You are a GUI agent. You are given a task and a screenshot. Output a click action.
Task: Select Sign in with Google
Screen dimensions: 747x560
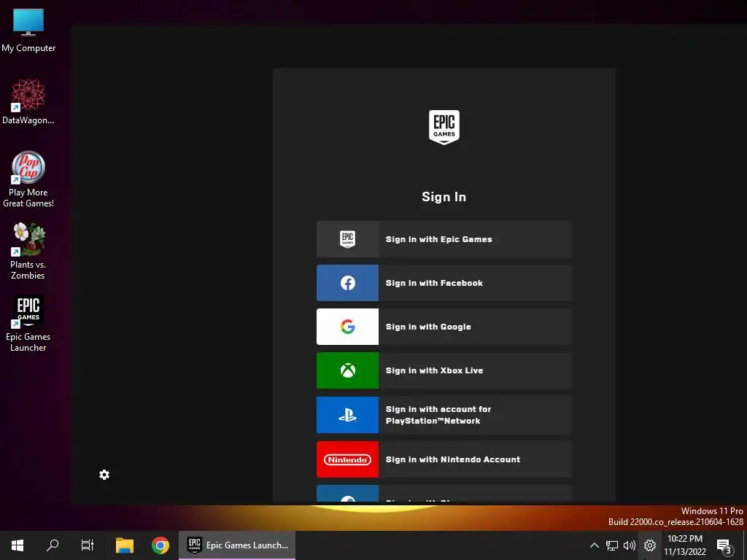[x=444, y=327]
